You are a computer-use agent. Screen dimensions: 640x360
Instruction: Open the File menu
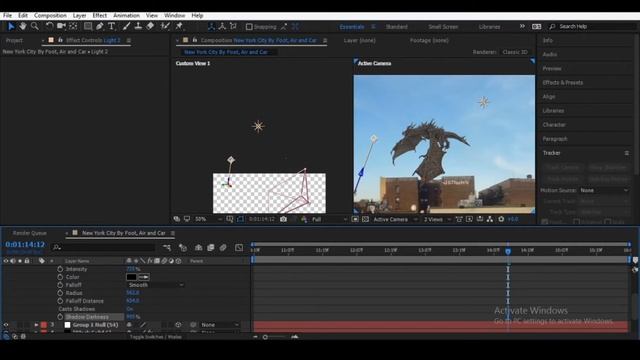tap(7, 16)
